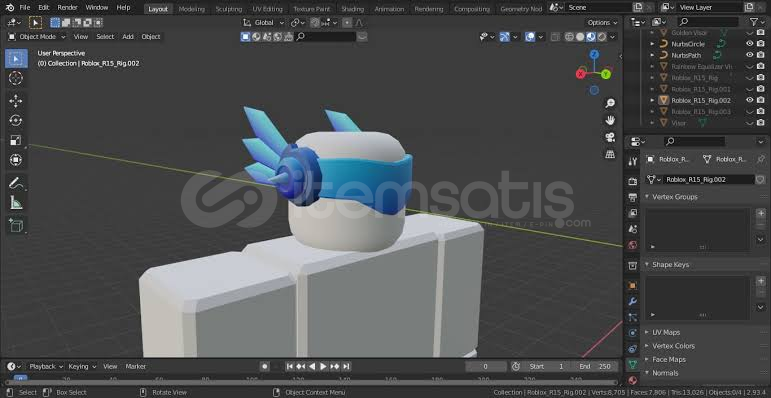Toggle visibility of NurbsCircle
Viewport: 771px width, 398px height.
749,44
